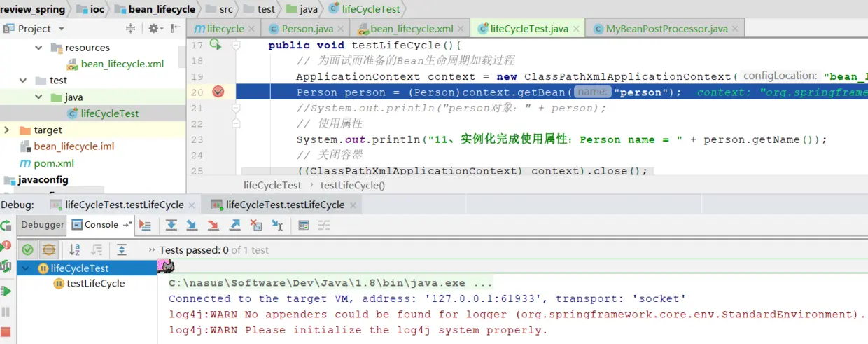Resume program with green play icon
Image resolution: width=868 pixels, height=344 pixels.
coord(6,291)
